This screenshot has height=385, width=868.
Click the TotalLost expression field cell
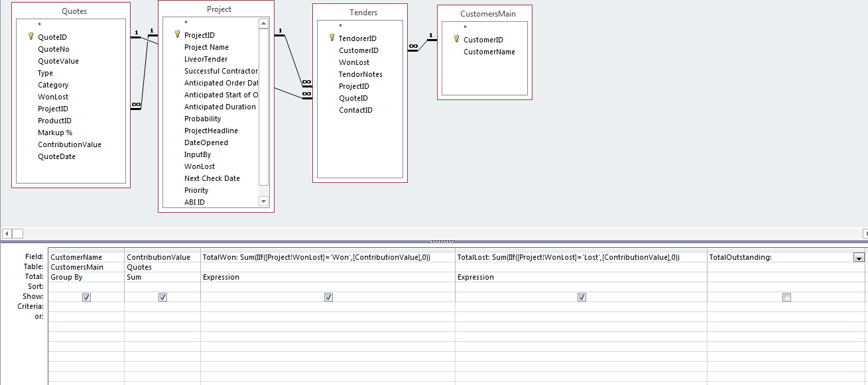point(581,257)
